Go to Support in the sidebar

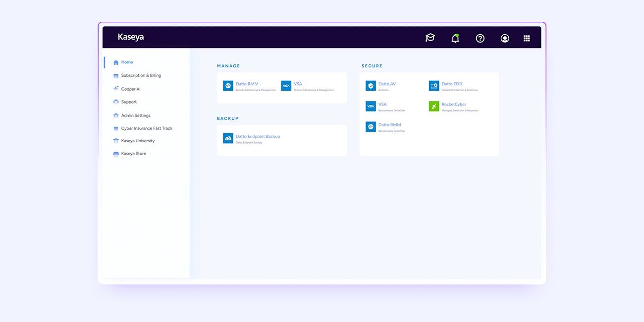[x=129, y=102]
